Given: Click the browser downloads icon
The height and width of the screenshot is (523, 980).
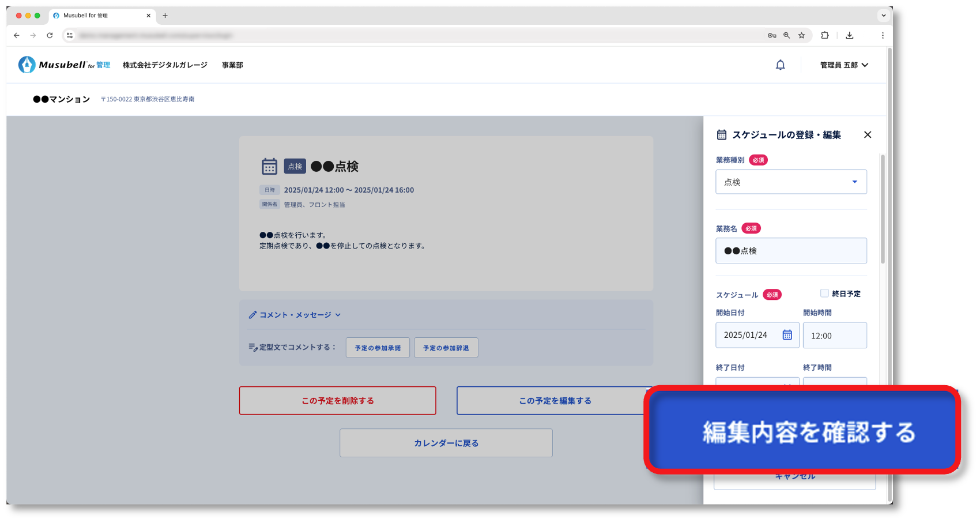Looking at the screenshot, I should tap(849, 35).
